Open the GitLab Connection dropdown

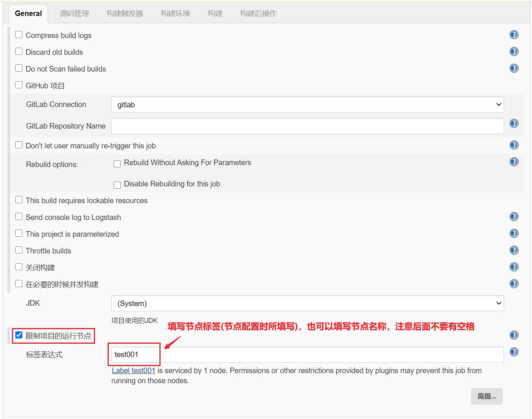[x=307, y=105]
